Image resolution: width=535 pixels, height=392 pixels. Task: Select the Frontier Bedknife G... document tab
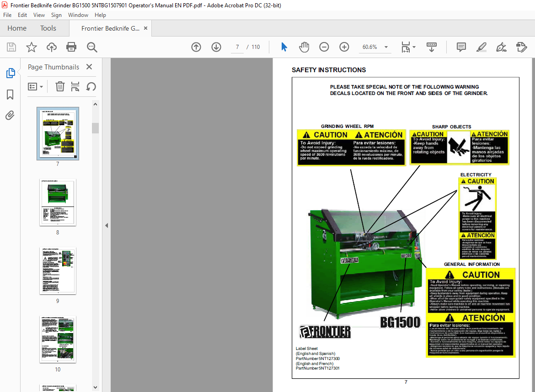[x=110, y=28]
